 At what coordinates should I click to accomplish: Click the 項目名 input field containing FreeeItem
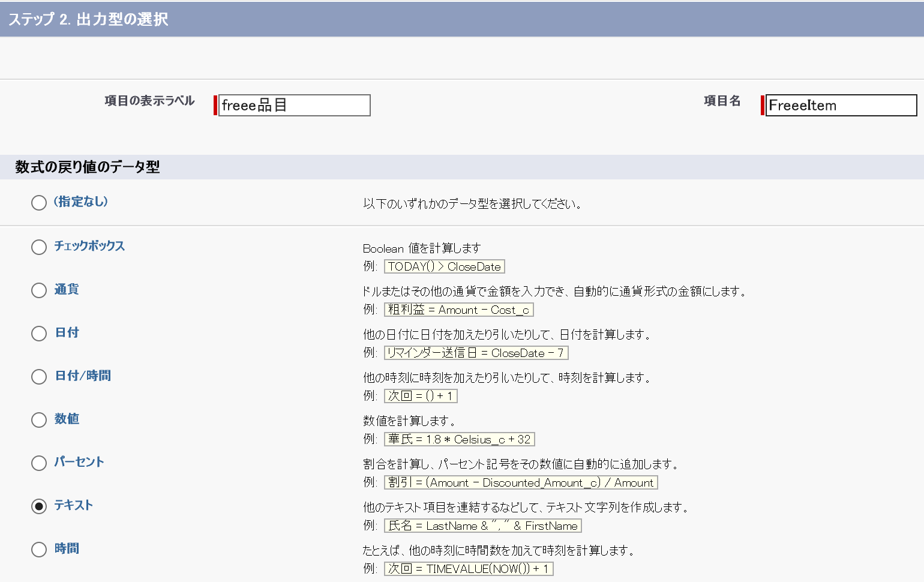pos(841,106)
